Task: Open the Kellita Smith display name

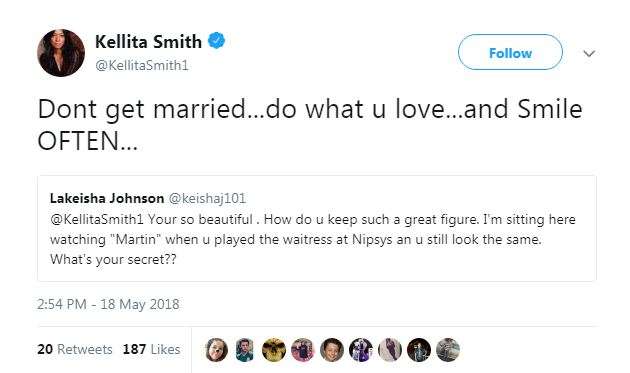Action: coord(148,41)
